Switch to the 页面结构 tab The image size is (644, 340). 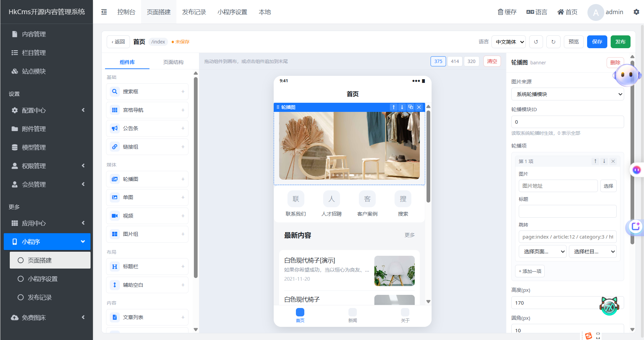tap(173, 62)
